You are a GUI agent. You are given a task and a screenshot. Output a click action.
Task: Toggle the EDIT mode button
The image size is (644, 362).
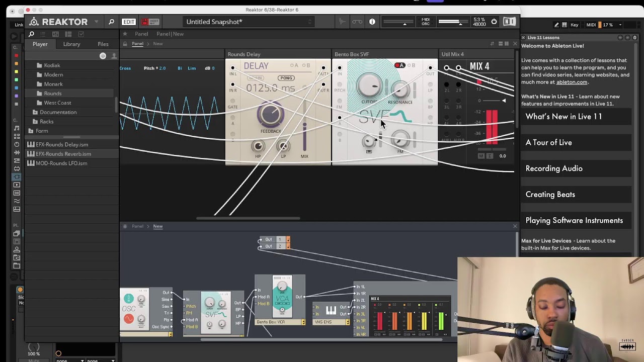(129, 22)
